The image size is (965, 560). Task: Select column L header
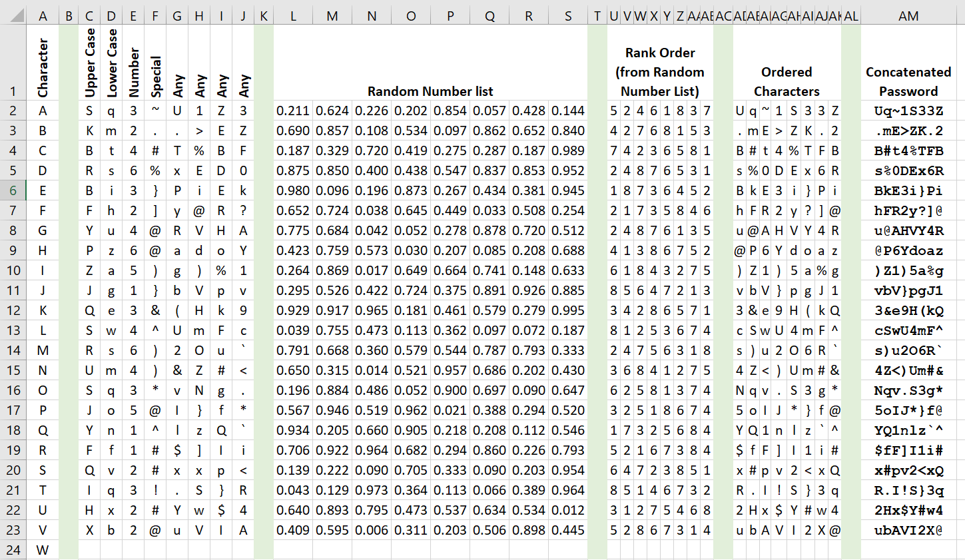pyautogui.click(x=293, y=16)
